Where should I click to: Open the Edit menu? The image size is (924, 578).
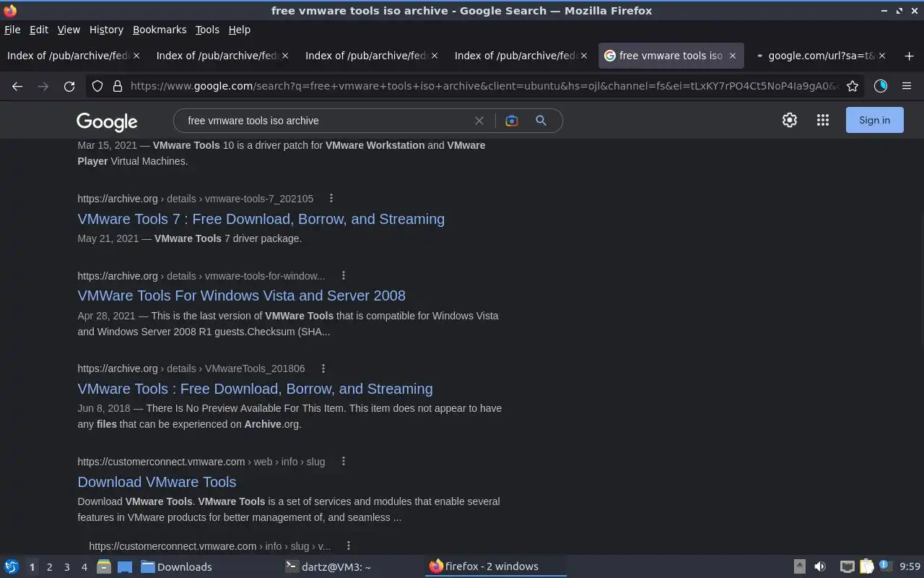coord(39,30)
